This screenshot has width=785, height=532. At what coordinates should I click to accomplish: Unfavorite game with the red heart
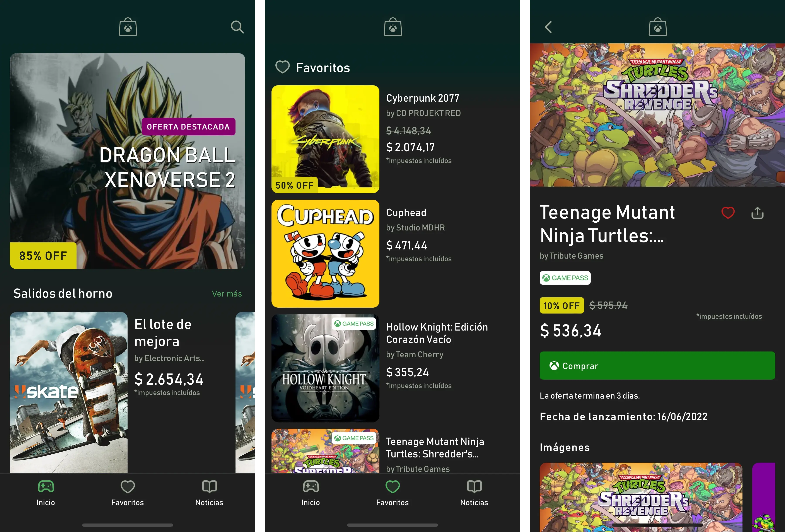click(x=728, y=213)
